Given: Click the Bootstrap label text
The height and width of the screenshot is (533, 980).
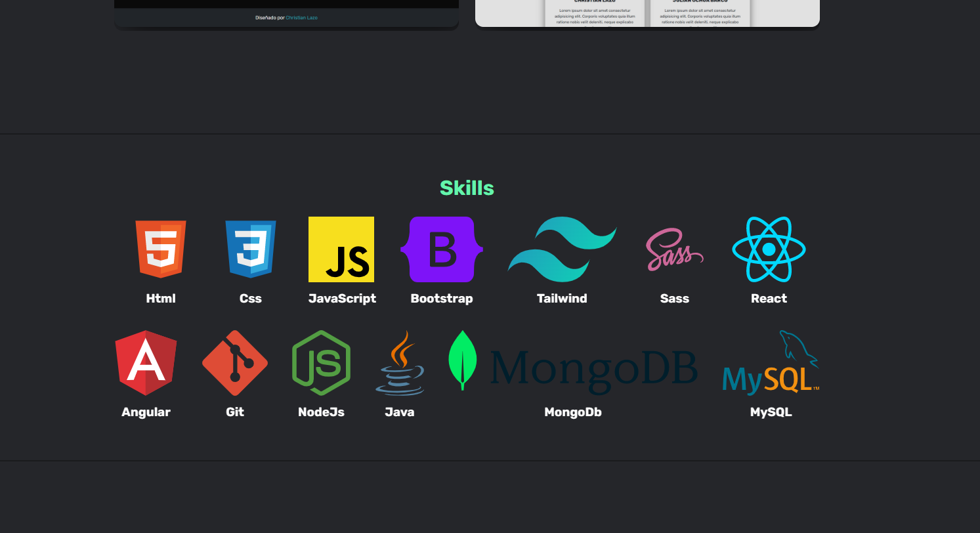Looking at the screenshot, I should (442, 299).
